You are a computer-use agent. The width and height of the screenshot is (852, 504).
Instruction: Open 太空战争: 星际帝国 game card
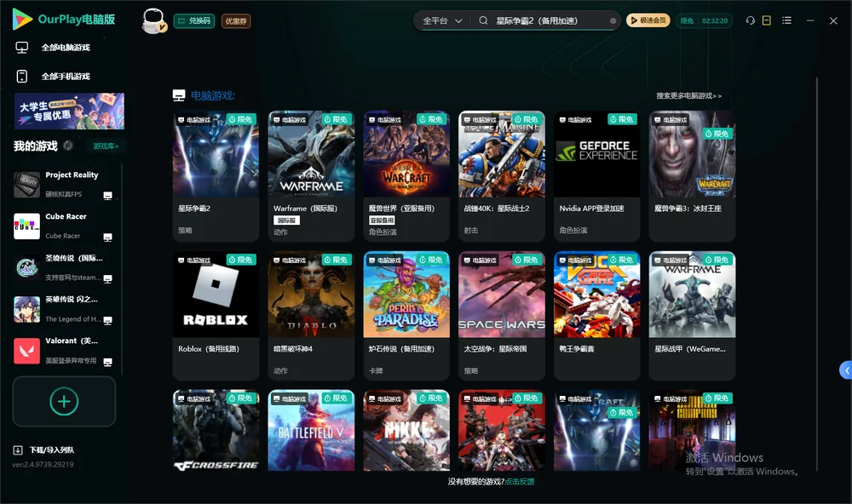pos(502,316)
